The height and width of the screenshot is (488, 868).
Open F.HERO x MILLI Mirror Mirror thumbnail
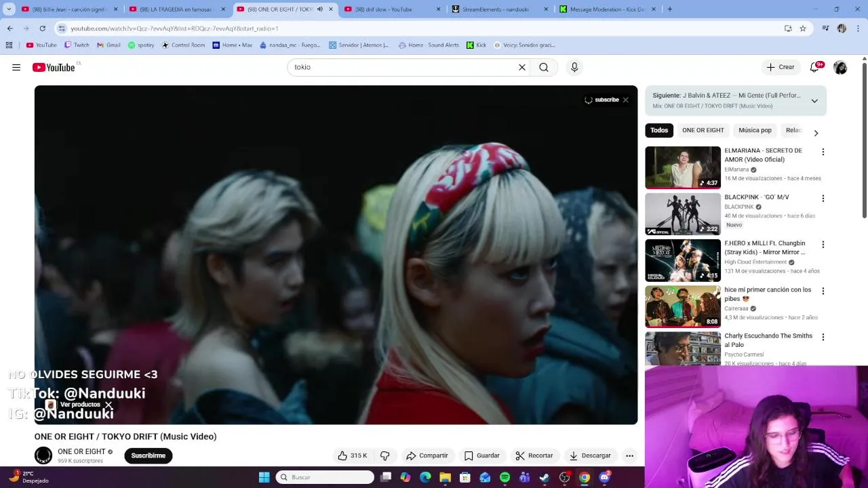tap(683, 260)
